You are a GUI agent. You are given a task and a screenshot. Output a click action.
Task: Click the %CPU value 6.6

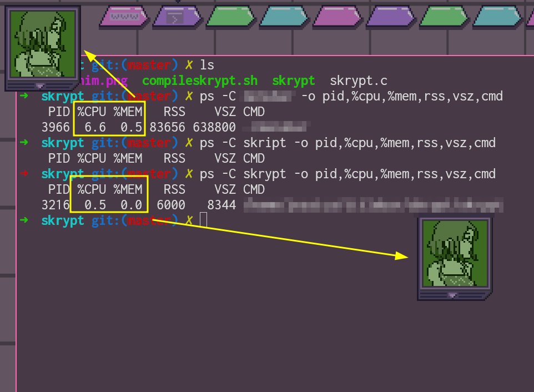click(x=95, y=127)
